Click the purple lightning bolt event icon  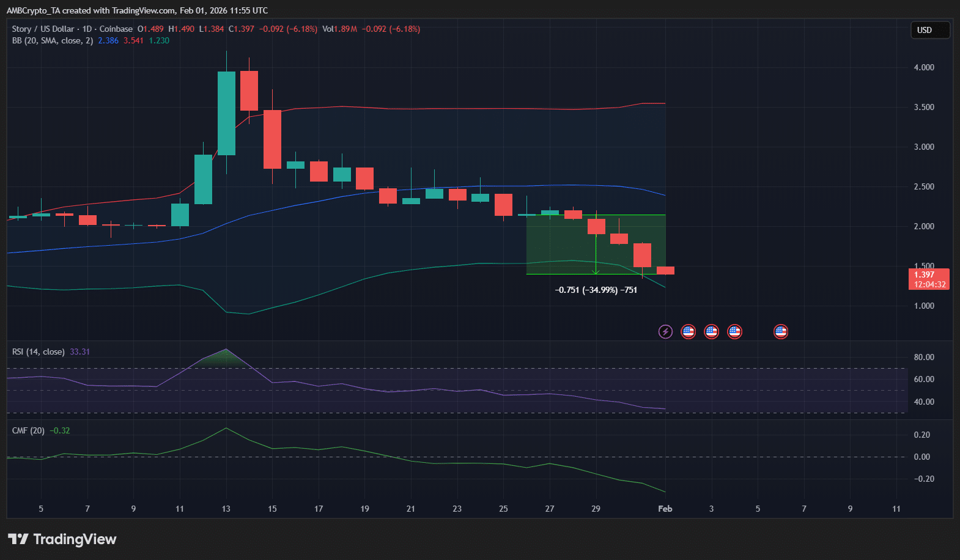[665, 331]
